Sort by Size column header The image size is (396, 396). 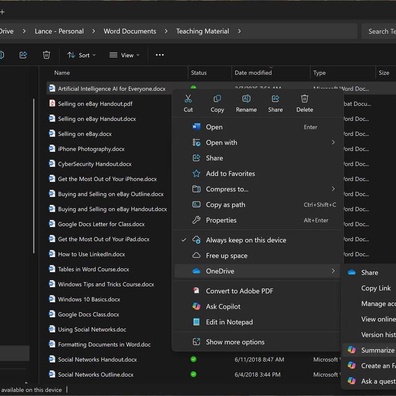384,73
